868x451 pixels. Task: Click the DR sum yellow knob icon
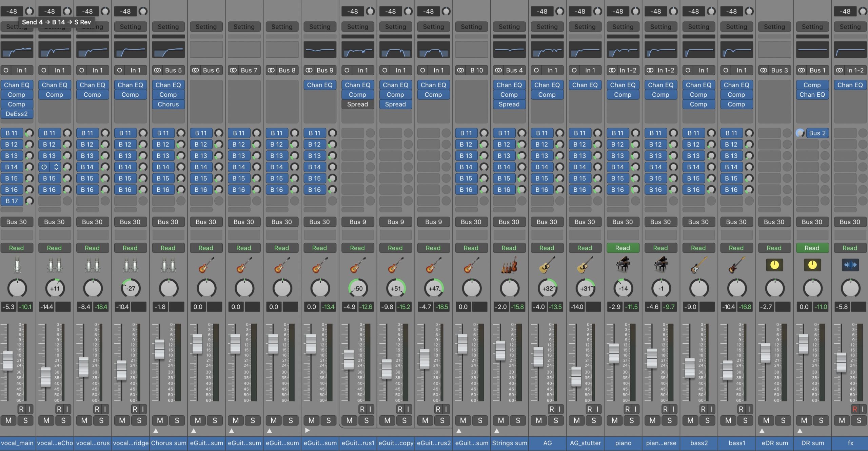(x=812, y=265)
